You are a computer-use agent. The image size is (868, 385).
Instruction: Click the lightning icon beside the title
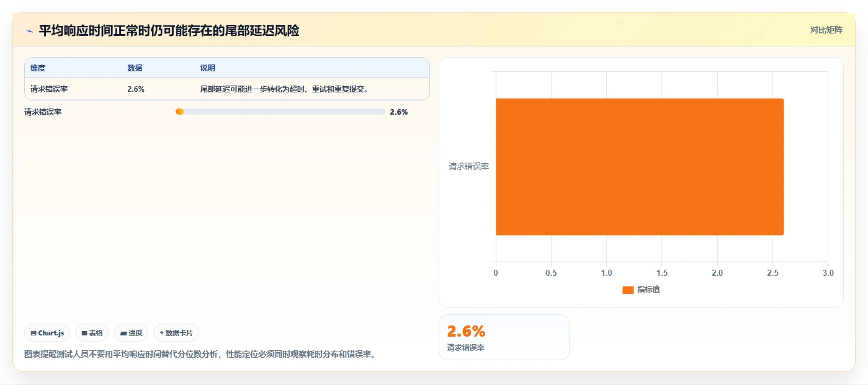29,30
